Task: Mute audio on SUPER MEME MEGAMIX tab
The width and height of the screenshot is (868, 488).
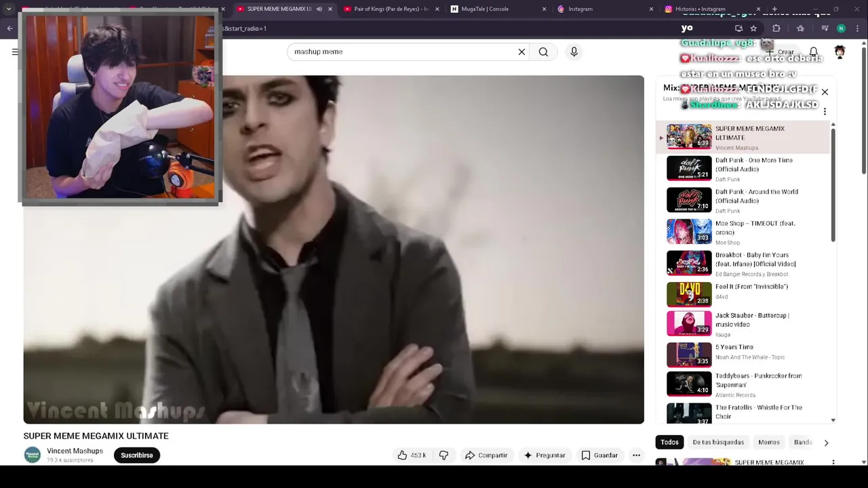Action: 319,9
